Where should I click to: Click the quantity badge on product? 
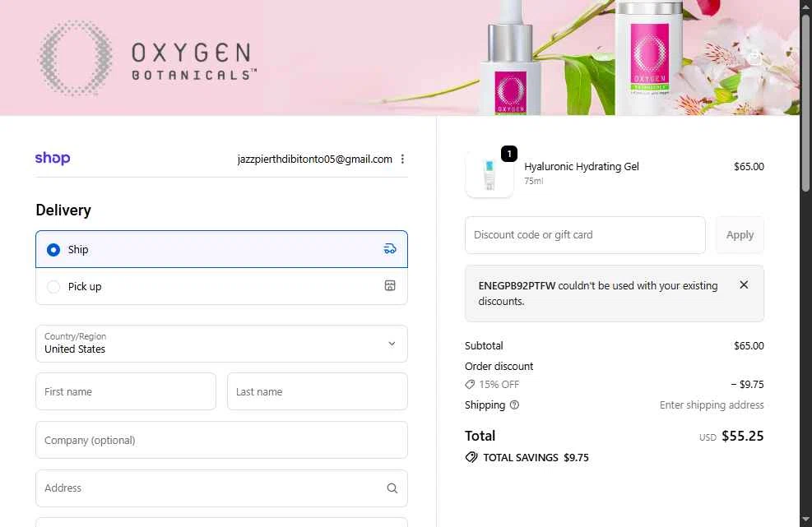coord(509,154)
